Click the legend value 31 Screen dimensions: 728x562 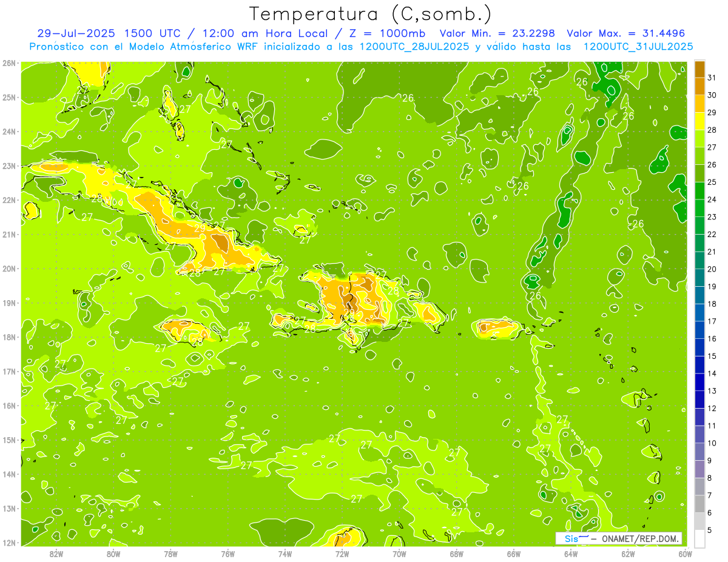point(712,78)
